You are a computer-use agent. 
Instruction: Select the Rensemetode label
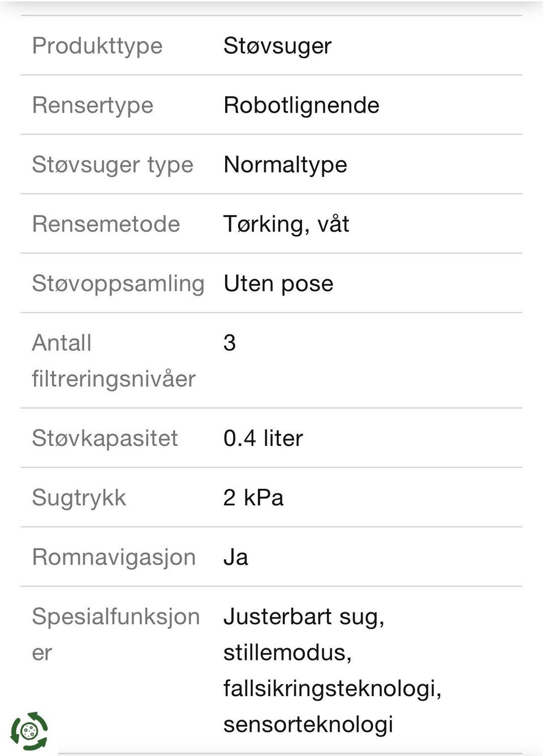pos(106,224)
